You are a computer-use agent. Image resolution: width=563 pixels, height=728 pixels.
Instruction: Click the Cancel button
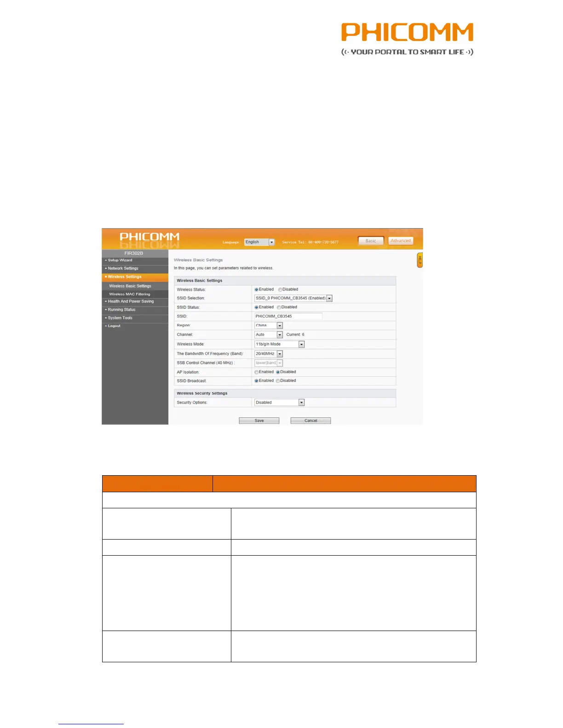[x=310, y=421]
